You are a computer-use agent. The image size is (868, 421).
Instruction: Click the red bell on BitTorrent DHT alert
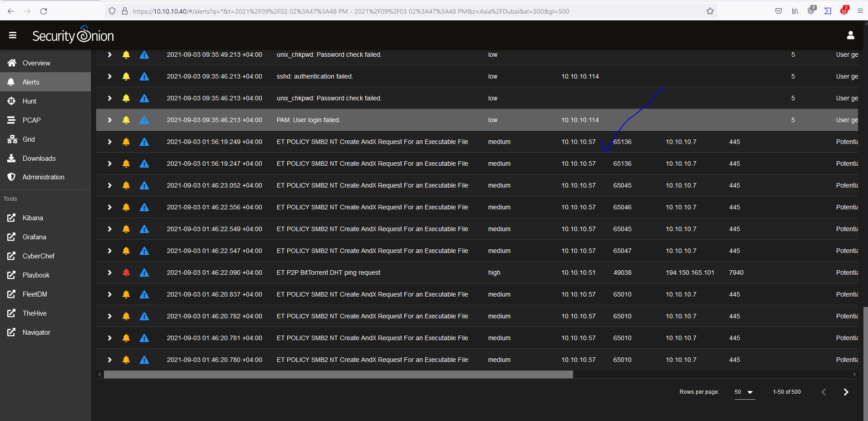point(126,272)
